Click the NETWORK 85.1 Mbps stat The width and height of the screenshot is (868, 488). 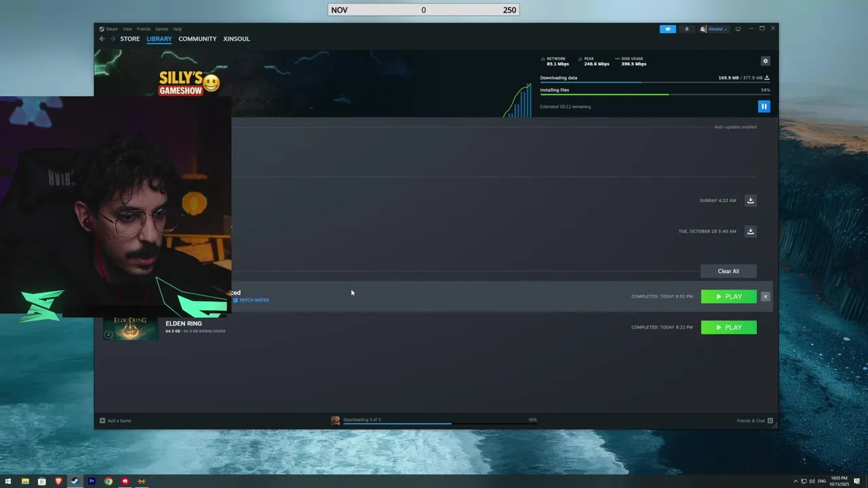(556, 62)
